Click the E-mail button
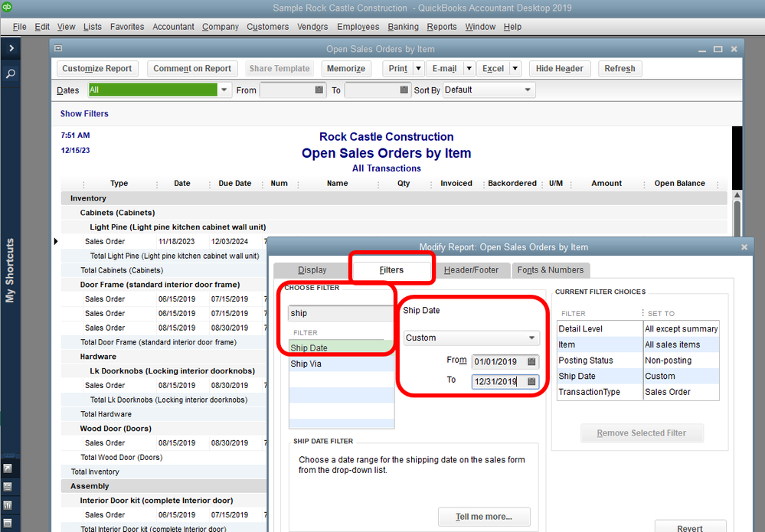 (444, 69)
